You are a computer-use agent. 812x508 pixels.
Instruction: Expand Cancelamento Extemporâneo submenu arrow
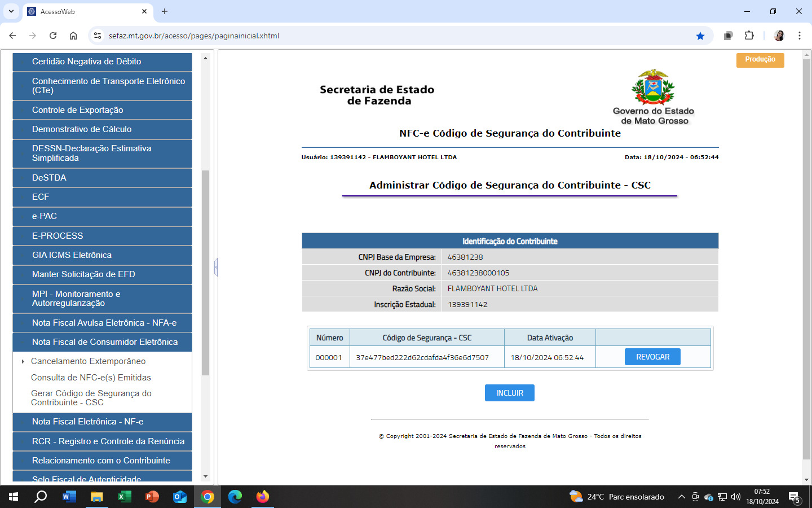pyautogui.click(x=23, y=361)
